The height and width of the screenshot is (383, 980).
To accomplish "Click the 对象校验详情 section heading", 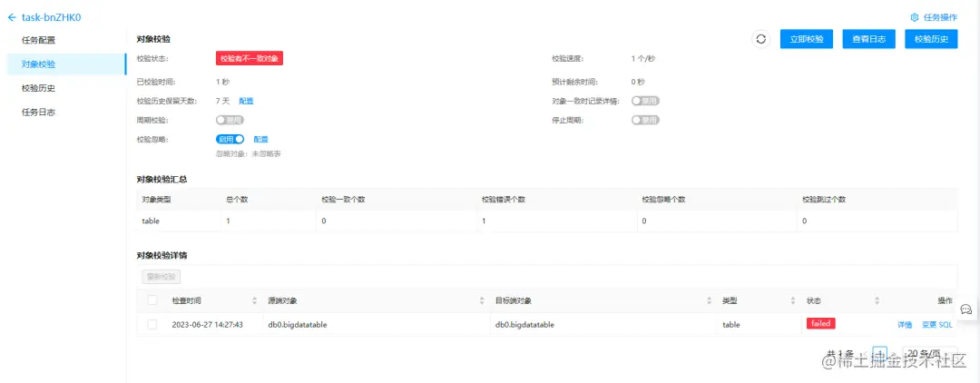I will [x=162, y=255].
